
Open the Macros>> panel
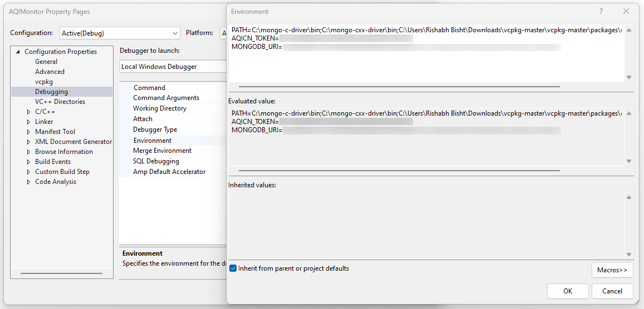[612, 270]
